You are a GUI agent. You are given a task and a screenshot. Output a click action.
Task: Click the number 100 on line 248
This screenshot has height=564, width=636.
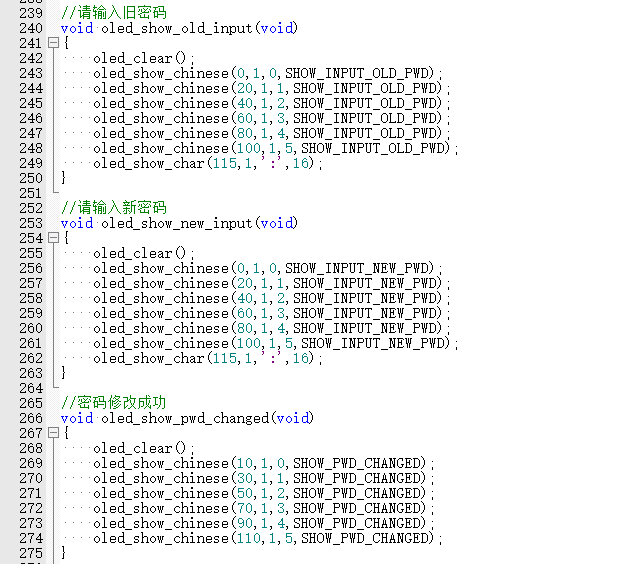tap(249, 148)
